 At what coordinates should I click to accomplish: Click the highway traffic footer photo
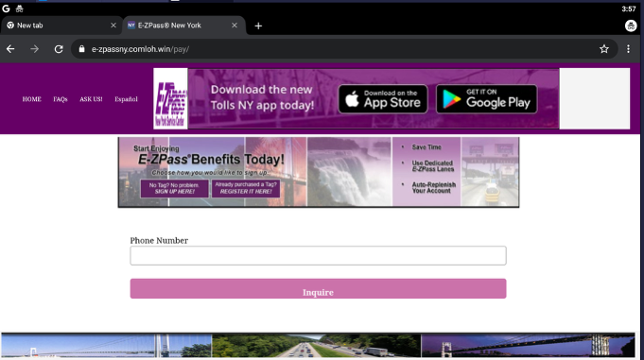point(316,346)
